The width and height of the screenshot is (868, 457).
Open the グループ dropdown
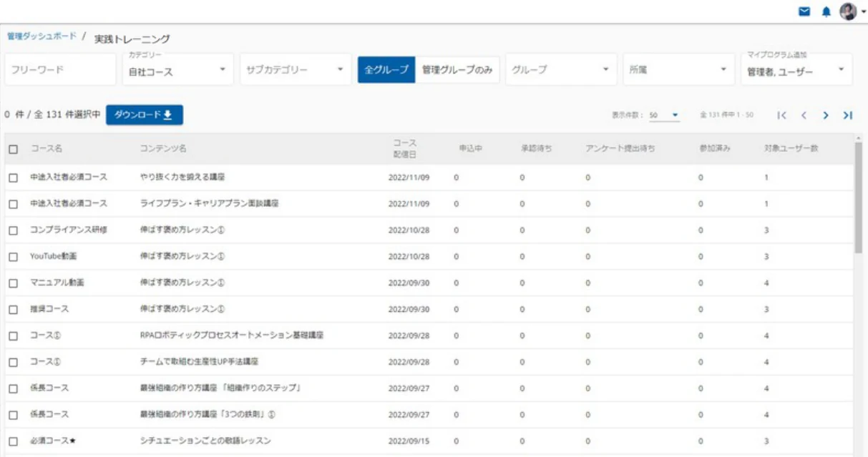point(561,69)
